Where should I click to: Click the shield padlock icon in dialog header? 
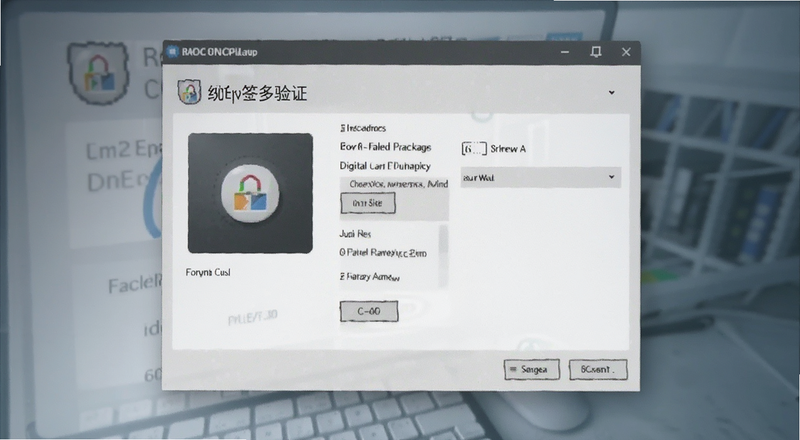(189, 92)
